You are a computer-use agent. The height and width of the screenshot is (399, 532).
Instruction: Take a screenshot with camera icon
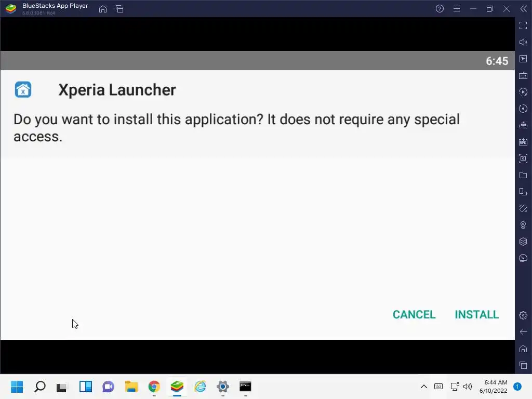523,158
